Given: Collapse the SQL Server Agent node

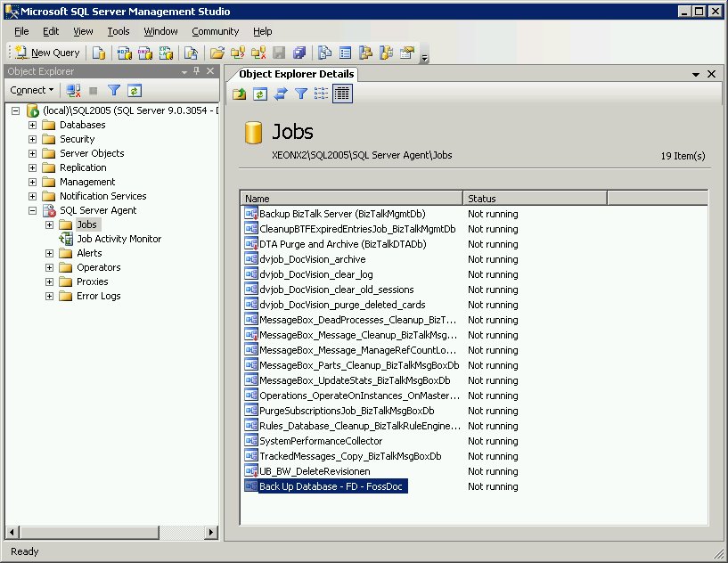Looking at the screenshot, I should pos(32,211).
